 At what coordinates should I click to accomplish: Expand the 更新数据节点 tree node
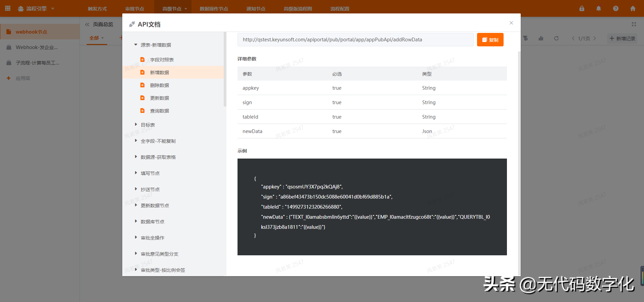click(x=136, y=205)
